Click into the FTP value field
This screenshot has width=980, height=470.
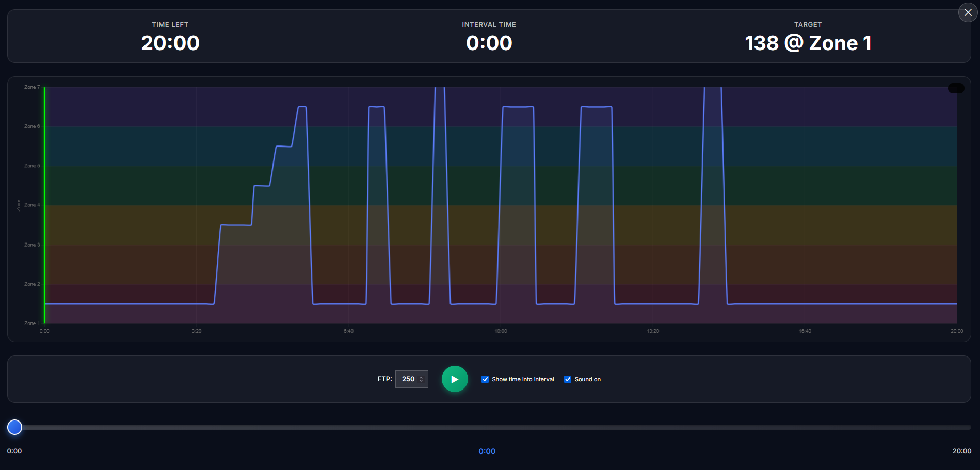tap(408, 379)
